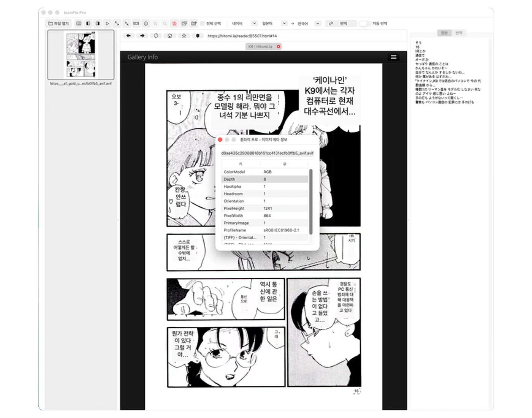Close the image metadata info dialog
Image resolution: width=532 pixels, height=418 pixels.
tap(220, 140)
